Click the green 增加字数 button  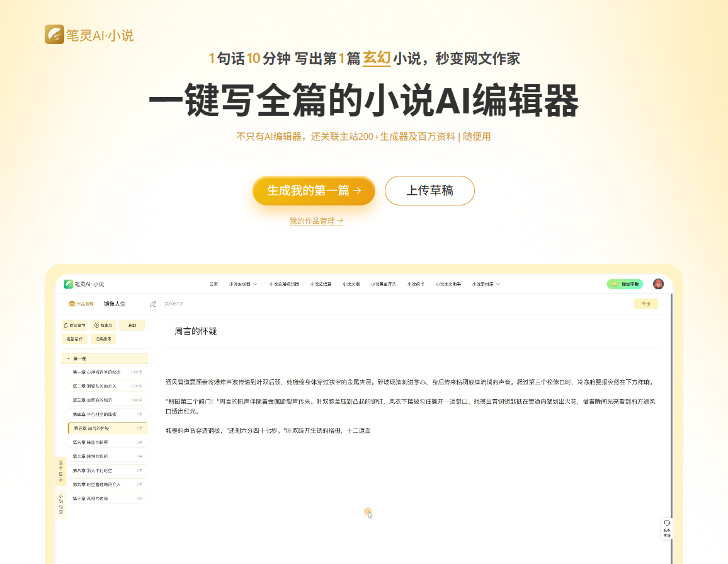[x=625, y=284]
